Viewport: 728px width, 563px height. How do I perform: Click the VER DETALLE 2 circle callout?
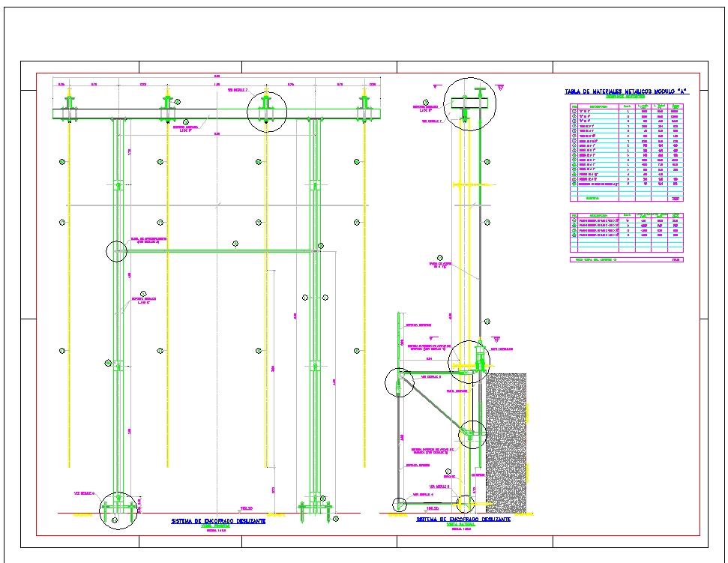point(266,110)
